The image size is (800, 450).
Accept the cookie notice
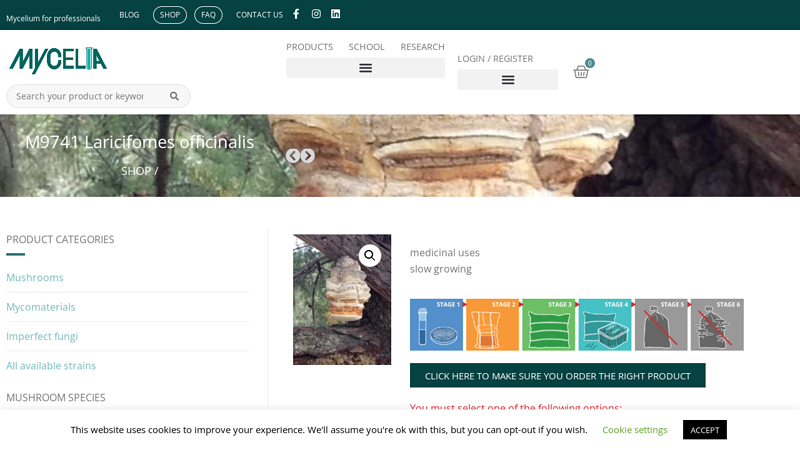[704, 430]
